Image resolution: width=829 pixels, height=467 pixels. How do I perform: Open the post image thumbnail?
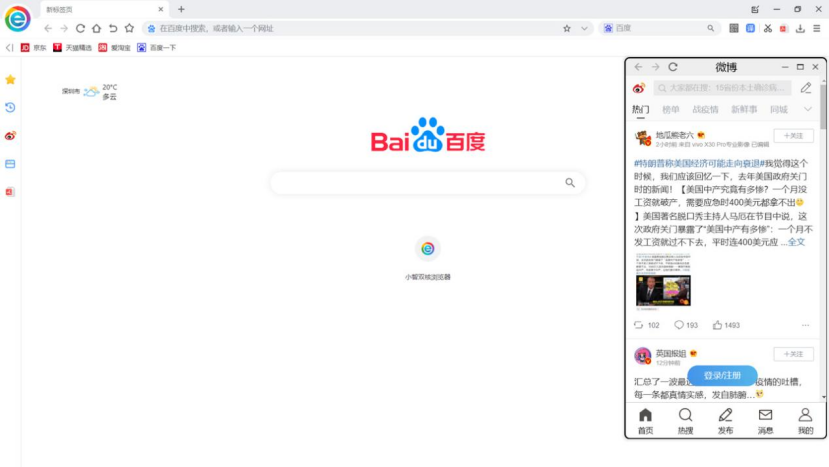(664, 280)
